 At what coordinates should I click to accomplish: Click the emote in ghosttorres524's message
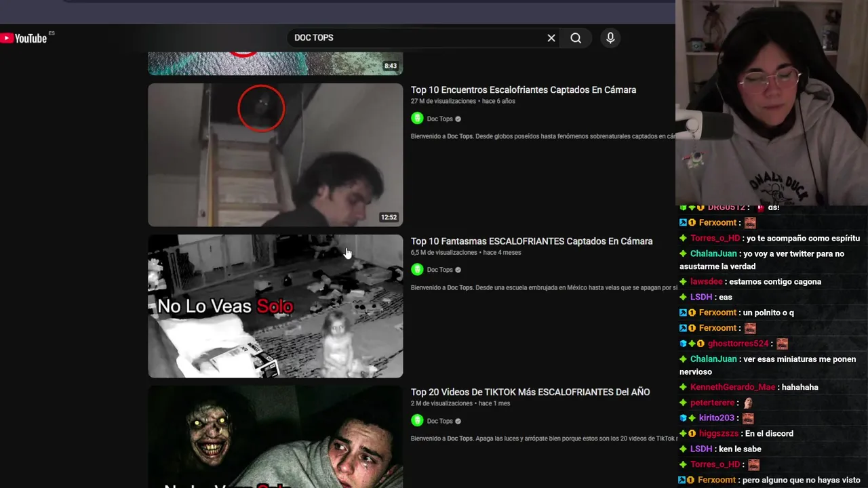782,344
